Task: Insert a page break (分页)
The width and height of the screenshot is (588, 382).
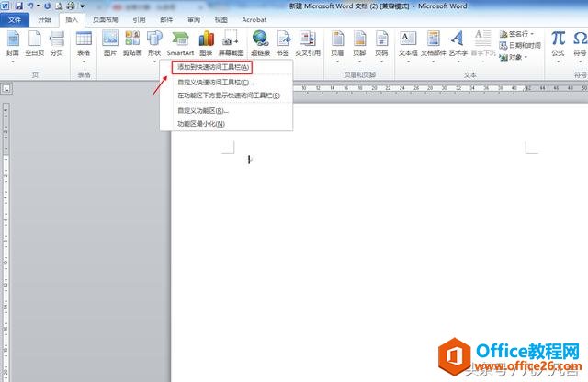Action: click(x=57, y=43)
